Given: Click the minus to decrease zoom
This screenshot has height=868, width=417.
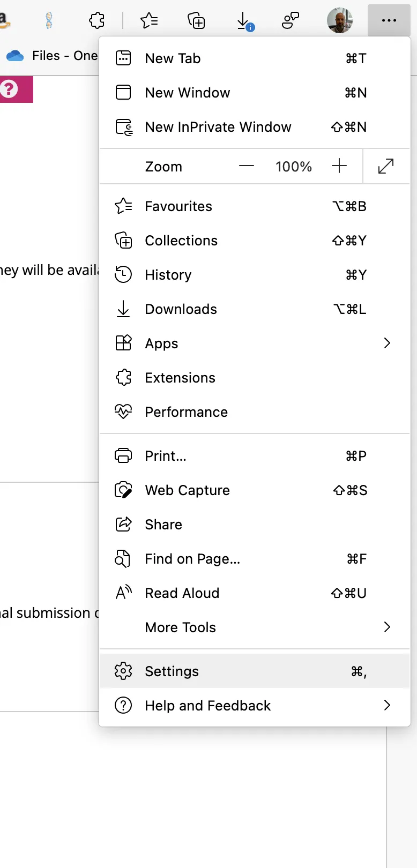Looking at the screenshot, I should pos(246,166).
